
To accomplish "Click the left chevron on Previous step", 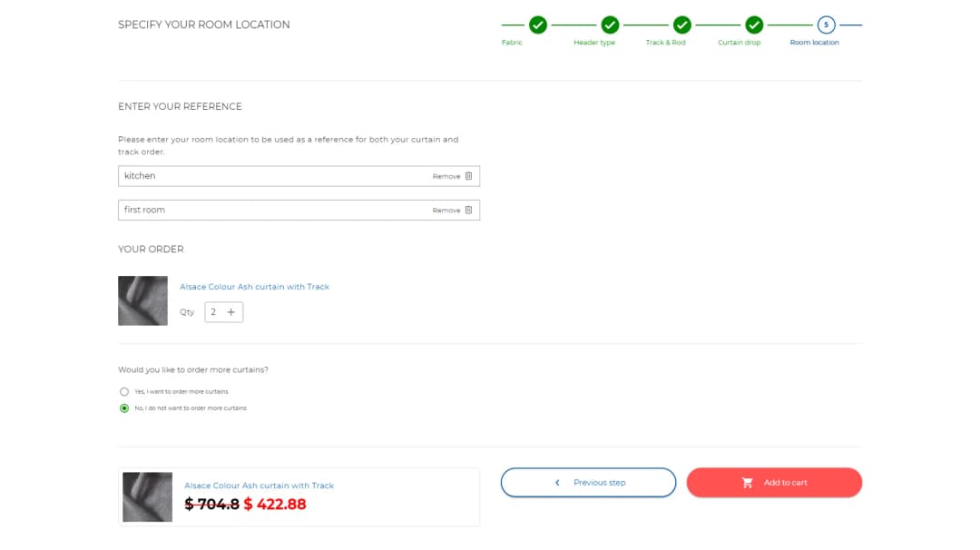I will (x=557, y=482).
